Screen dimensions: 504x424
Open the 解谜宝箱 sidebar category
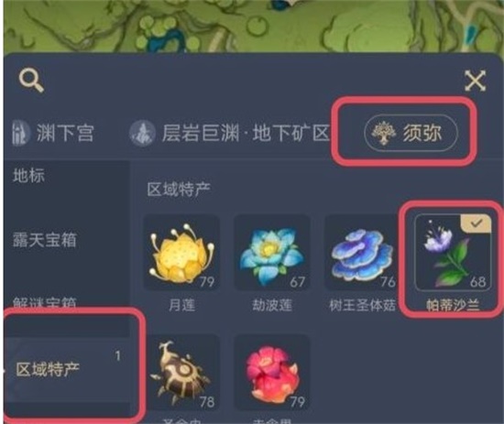[45, 302]
